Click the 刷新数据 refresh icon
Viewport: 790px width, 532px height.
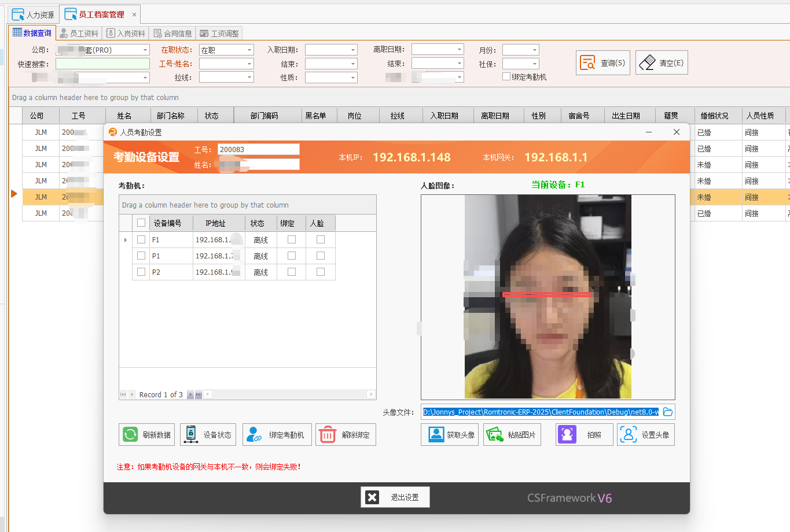coord(130,434)
